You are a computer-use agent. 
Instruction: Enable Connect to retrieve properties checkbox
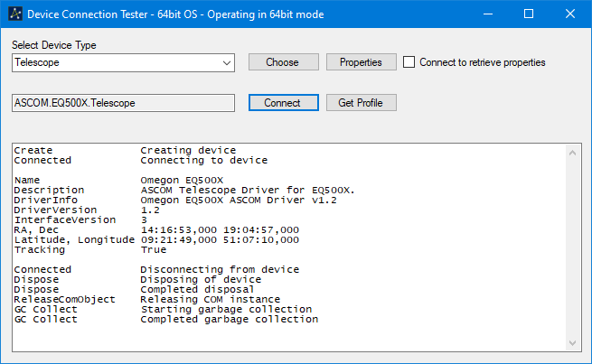[x=409, y=62]
